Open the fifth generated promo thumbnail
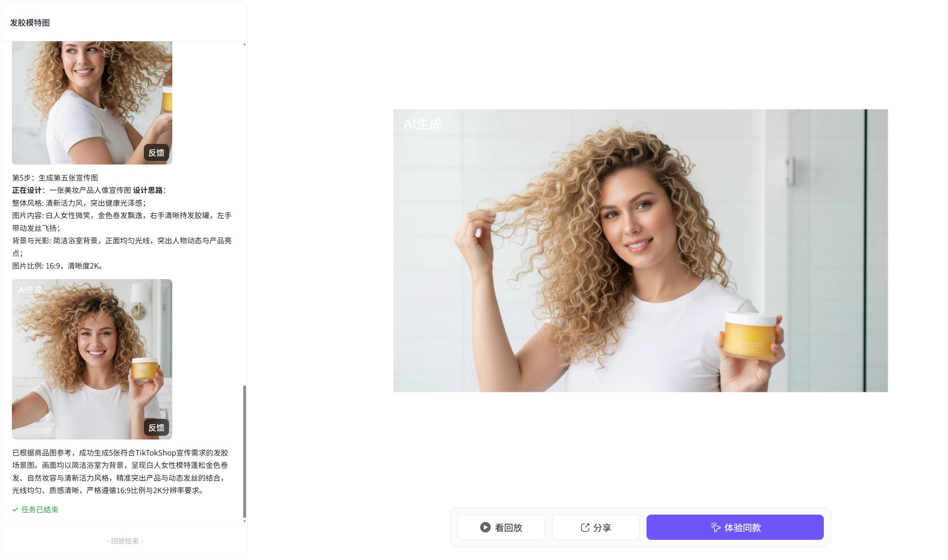This screenshot has height=560, width=948. pyautogui.click(x=92, y=359)
